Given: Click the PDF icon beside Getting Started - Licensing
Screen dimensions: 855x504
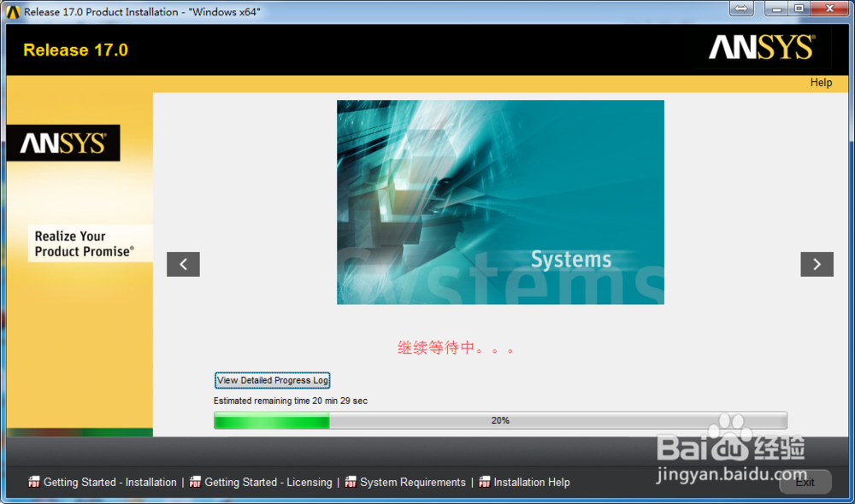Looking at the screenshot, I should (195, 482).
